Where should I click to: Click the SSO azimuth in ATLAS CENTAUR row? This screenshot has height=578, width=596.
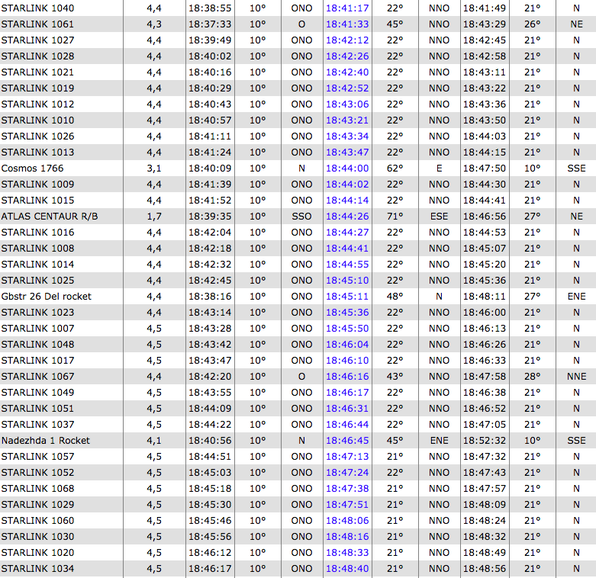tap(302, 216)
